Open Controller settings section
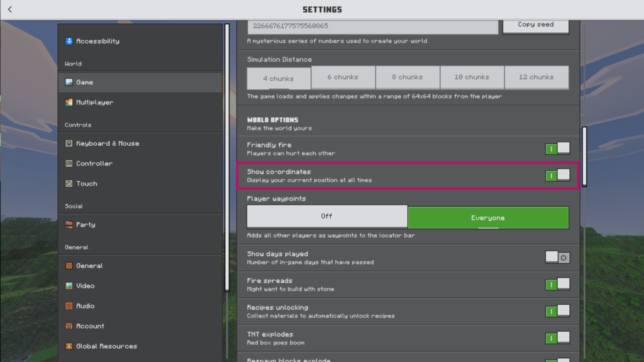This screenshot has width=644, height=362. click(x=140, y=163)
